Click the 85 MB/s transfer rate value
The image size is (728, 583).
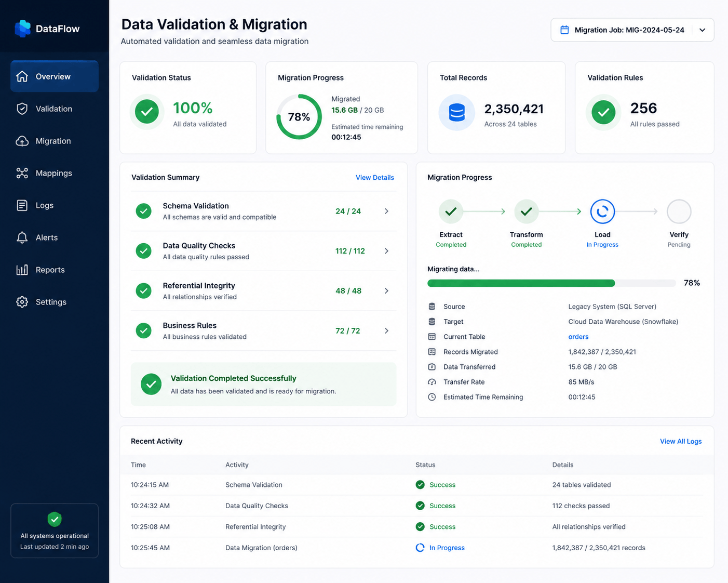point(581,382)
